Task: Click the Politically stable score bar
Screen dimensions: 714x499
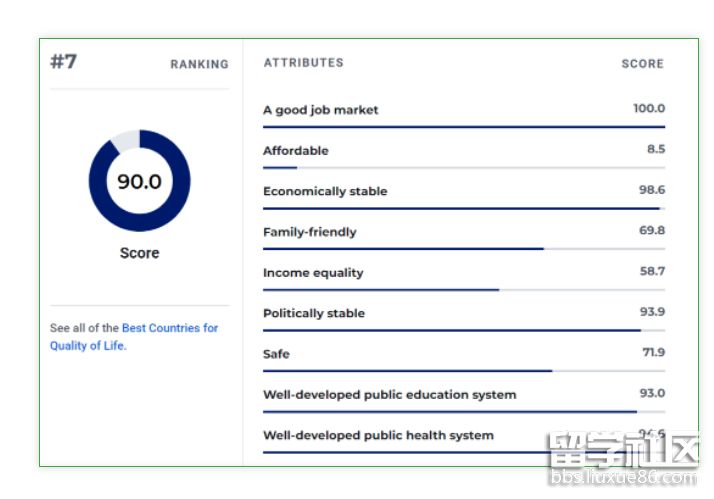Action: pyautogui.click(x=451, y=330)
